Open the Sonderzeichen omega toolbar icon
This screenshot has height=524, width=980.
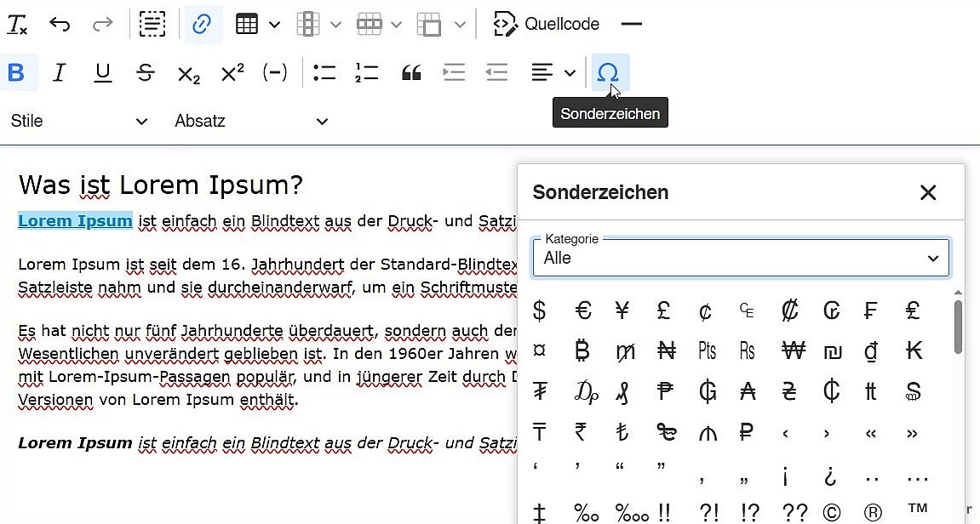pyautogui.click(x=610, y=72)
